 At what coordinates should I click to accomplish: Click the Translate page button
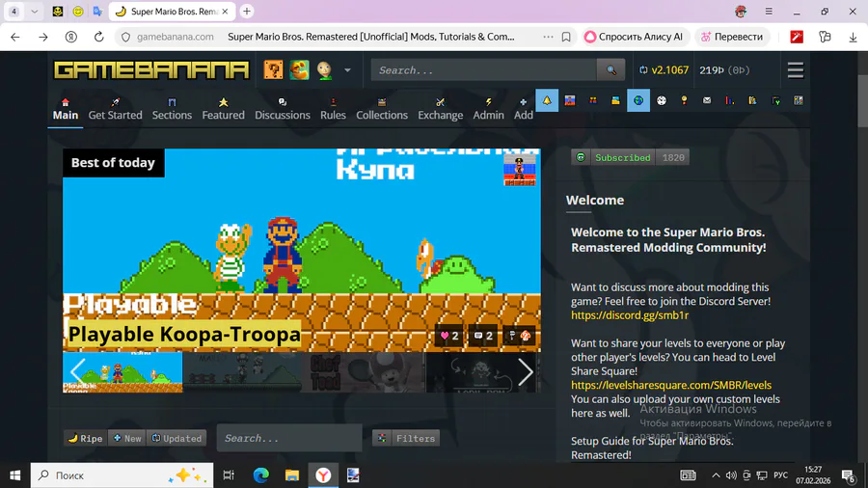pos(732,37)
